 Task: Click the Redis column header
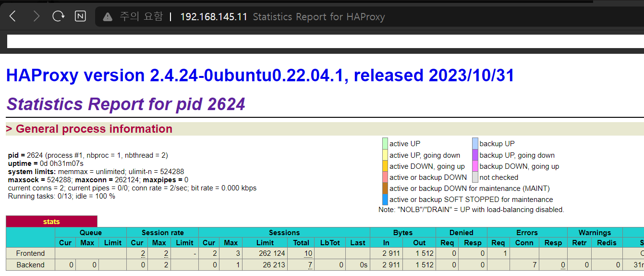[x=607, y=243]
